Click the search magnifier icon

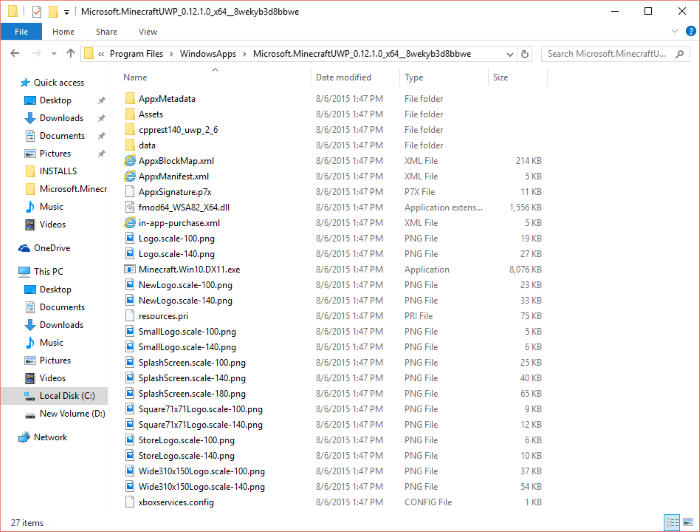point(679,54)
